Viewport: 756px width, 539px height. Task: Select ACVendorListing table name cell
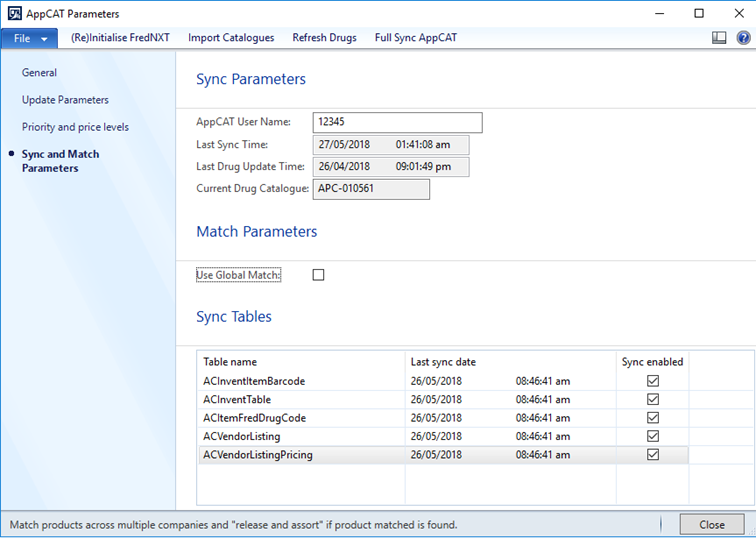point(242,436)
